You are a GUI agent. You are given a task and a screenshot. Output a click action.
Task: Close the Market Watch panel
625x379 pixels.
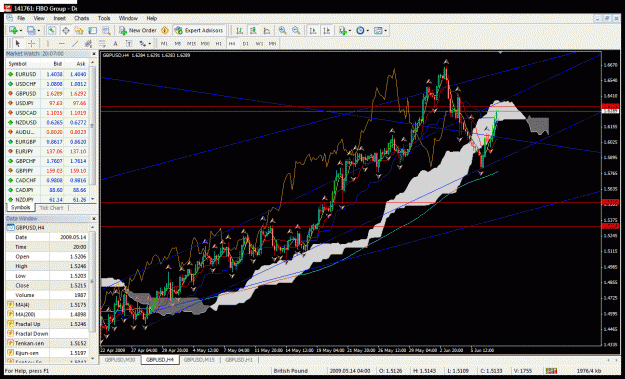[x=94, y=54]
